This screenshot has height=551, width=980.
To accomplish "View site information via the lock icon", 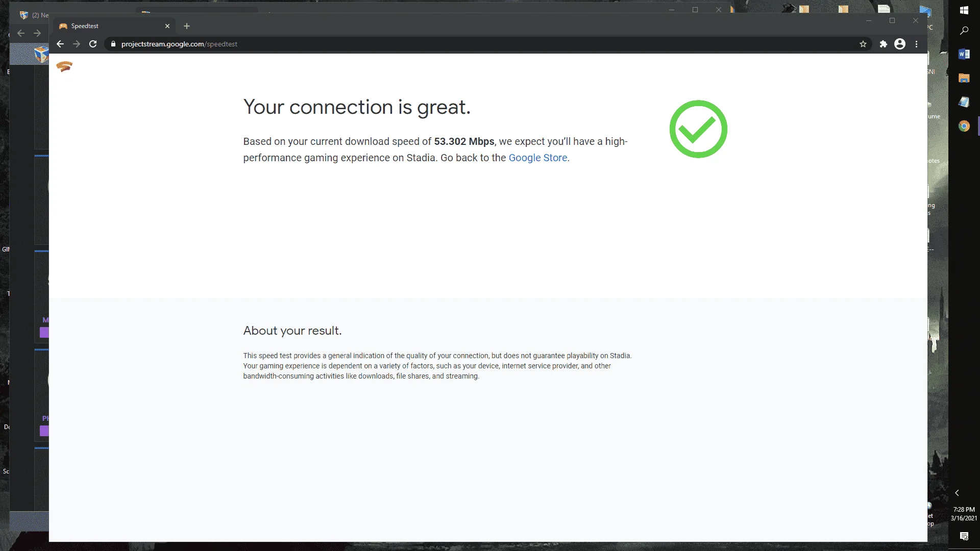I will click(x=113, y=44).
